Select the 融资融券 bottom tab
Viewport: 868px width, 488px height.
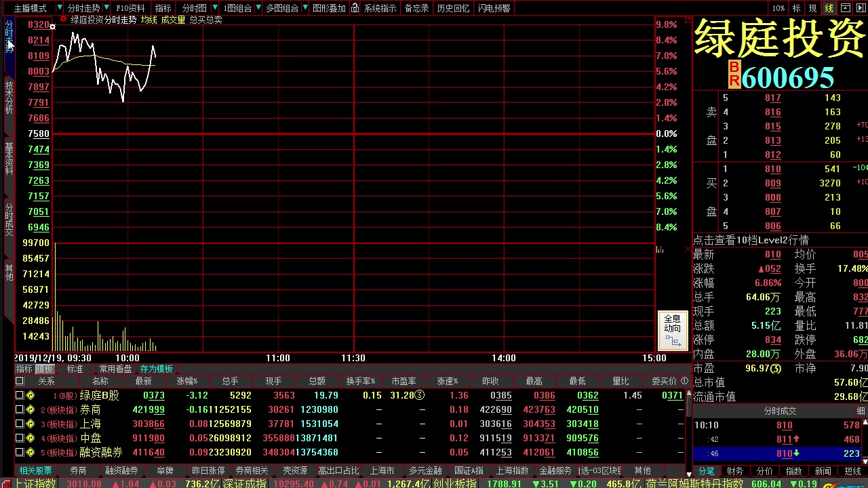[x=121, y=470]
